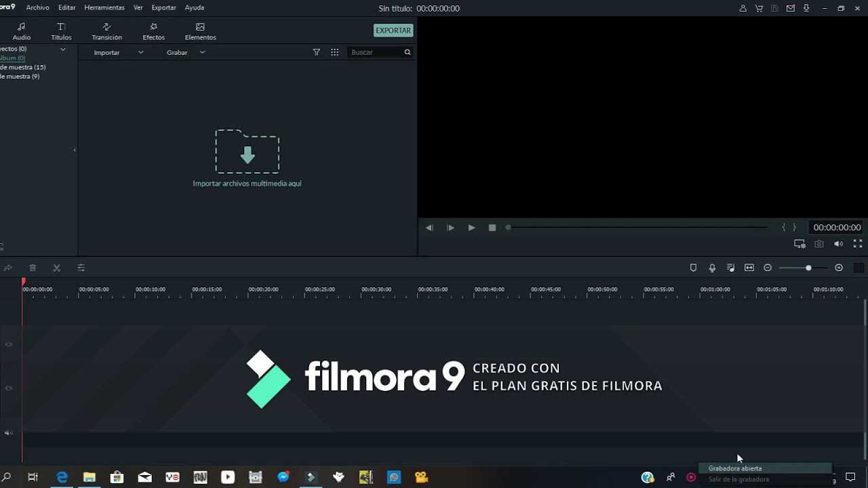Select the album (0) folder item
The height and width of the screenshot is (488, 868).
[x=12, y=58]
